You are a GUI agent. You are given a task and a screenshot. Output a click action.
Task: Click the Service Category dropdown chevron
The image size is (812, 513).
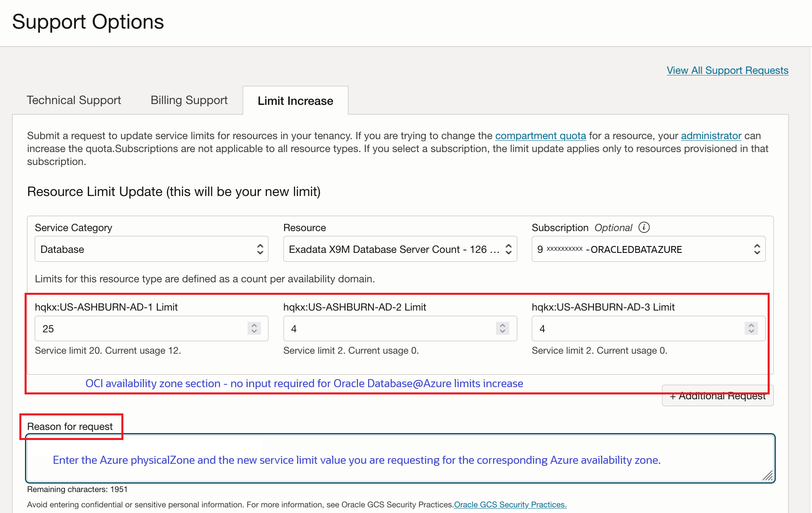(260, 249)
